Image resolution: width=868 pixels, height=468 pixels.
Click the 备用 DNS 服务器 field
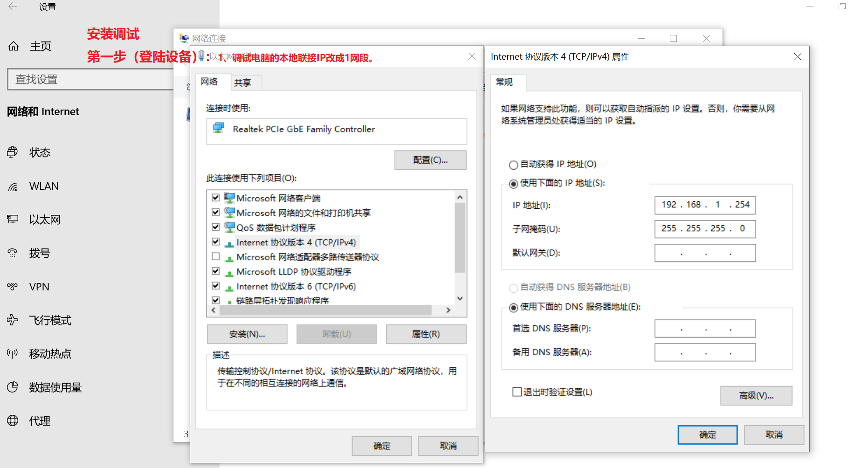click(x=705, y=352)
